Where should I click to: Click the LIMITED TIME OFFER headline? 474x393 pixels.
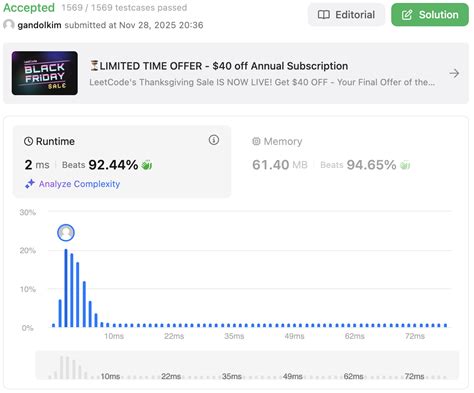point(219,66)
